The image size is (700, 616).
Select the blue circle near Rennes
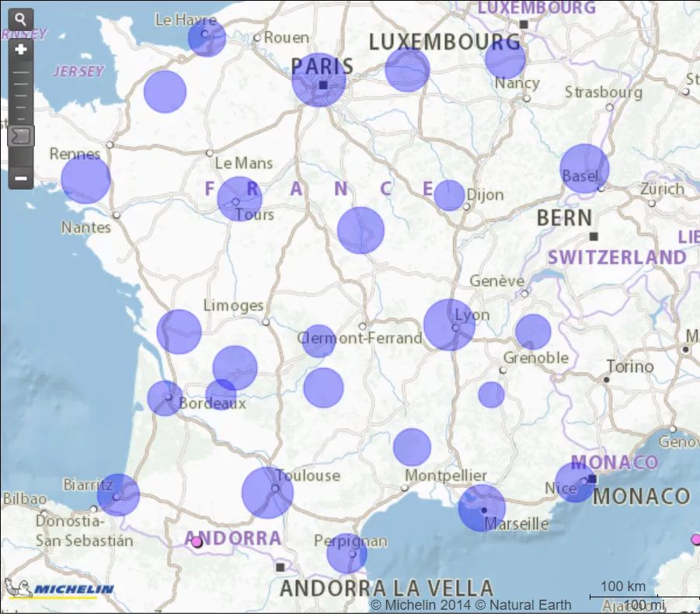tap(85, 179)
